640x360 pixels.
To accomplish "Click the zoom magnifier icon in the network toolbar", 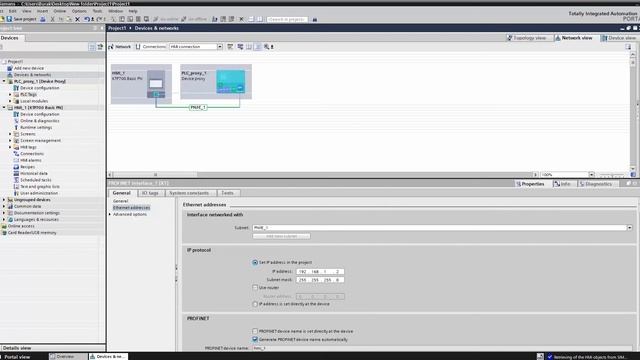I will [x=267, y=47].
